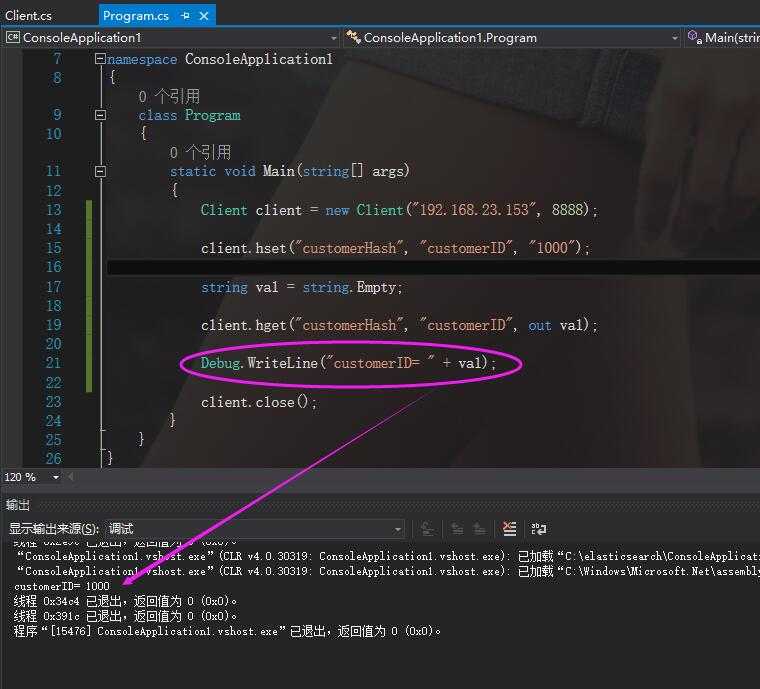The height and width of the screenshot is (689, 760).
Task: Toggle word wrap in output panel
Action: tap(538, 529)
